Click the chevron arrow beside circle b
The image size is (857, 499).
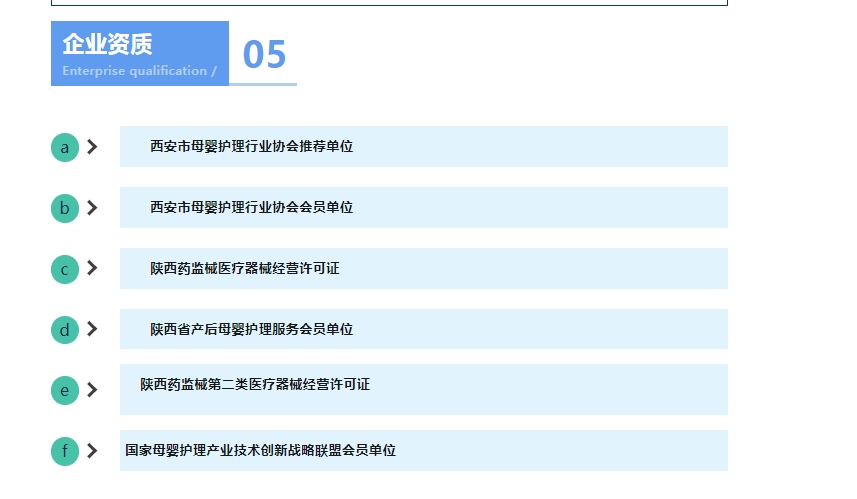tap(92, 208)
